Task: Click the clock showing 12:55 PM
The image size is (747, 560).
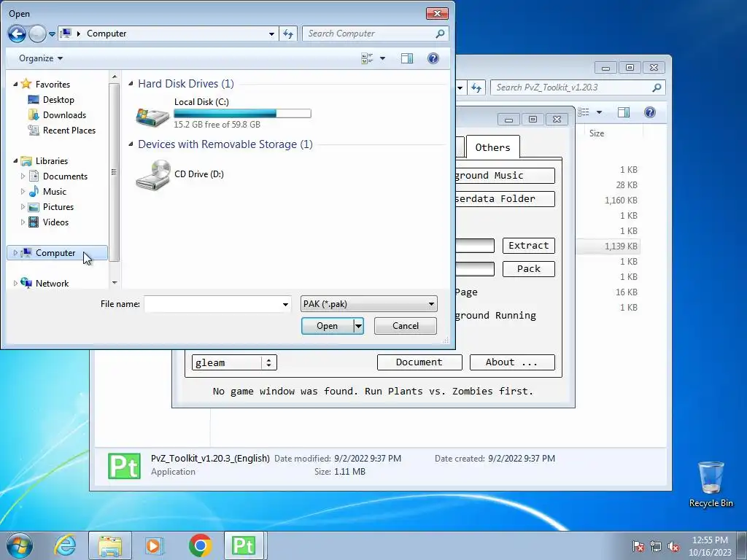Action: tap(710, 540)
